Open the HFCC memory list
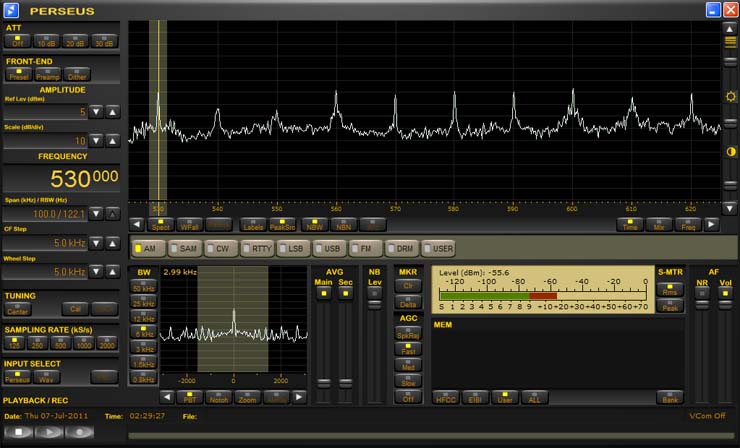The image size is (740, 448). point(446,397)
